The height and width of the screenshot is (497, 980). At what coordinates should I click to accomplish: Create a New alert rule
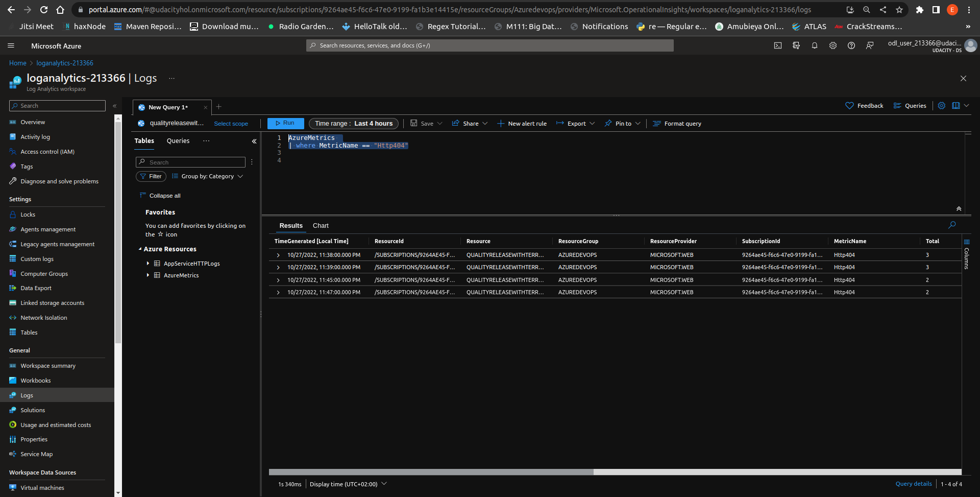click(522, 124)
